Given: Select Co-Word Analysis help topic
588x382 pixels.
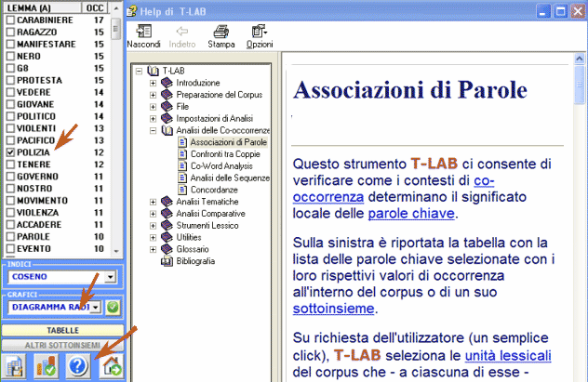Looking at the screenshot, I should click(221, 166).
